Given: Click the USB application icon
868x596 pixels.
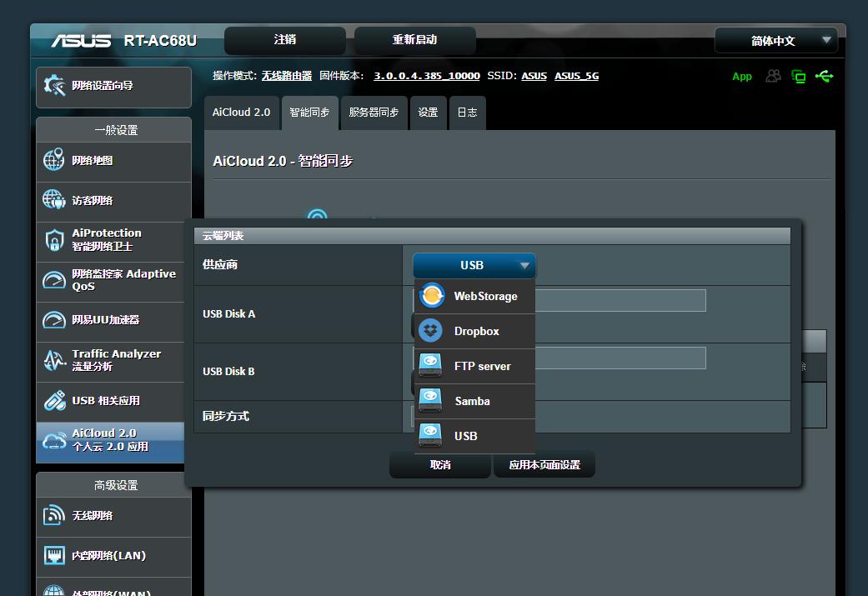Looking at the screenshot, I should [53, 400].
